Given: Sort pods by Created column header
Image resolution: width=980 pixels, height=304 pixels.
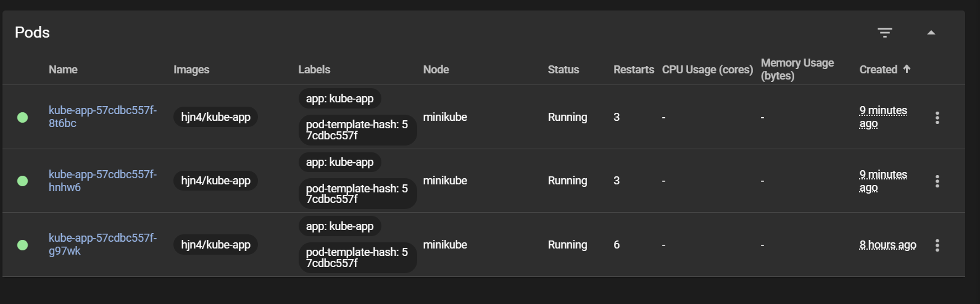Looking at the screenshot, I should pos(878,70).
